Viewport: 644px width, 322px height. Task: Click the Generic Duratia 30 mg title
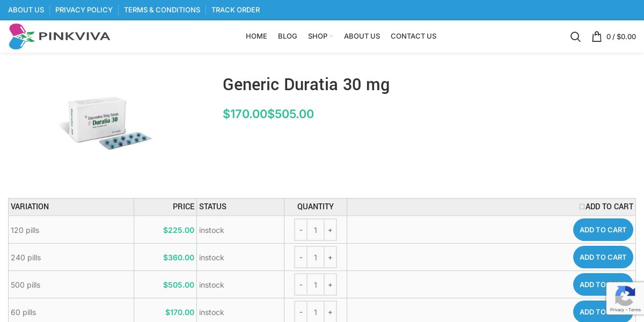pyautogui.click(x=306, y=85)
